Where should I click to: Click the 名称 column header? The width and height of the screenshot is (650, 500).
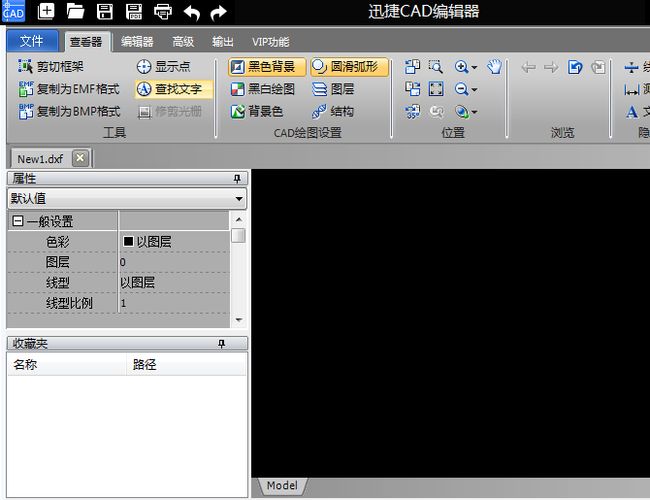66,364
